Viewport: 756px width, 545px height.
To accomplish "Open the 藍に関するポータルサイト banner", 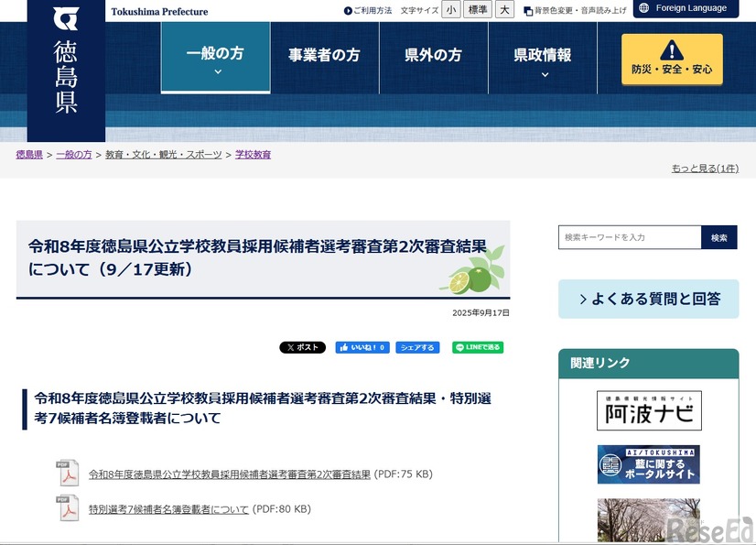I will [x=649, y=465].
